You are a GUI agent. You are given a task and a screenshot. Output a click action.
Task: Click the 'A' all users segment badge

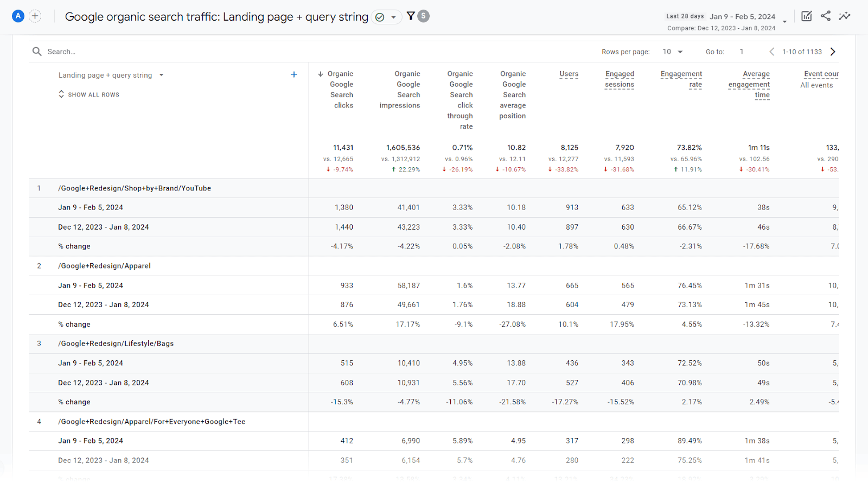pyautogui.click(x=18, y=16)
